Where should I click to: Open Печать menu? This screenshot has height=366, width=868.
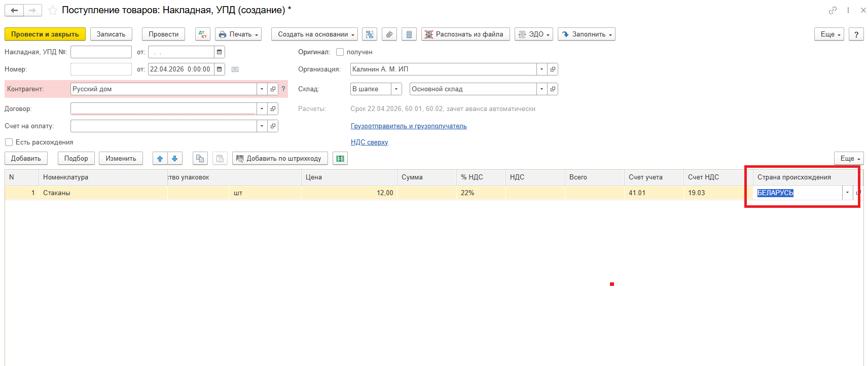238,34
